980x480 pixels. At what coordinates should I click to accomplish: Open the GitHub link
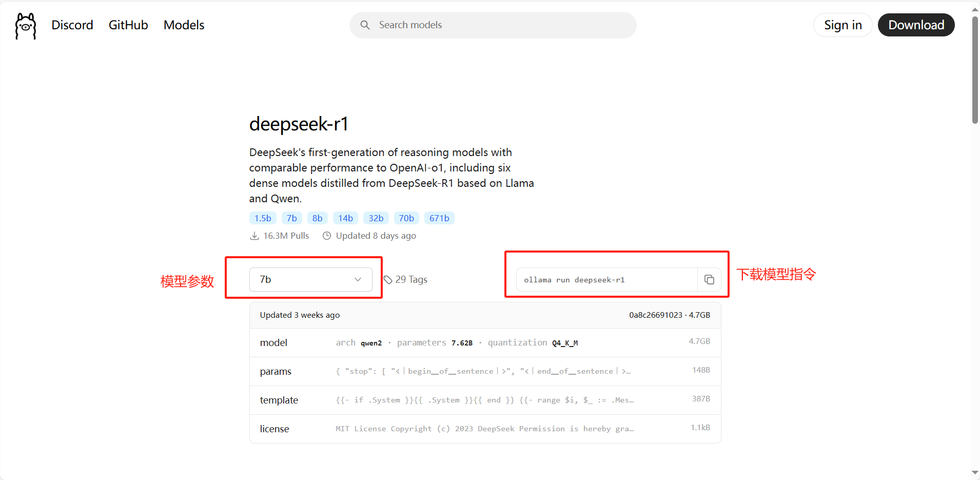click(x=128, y=25)
